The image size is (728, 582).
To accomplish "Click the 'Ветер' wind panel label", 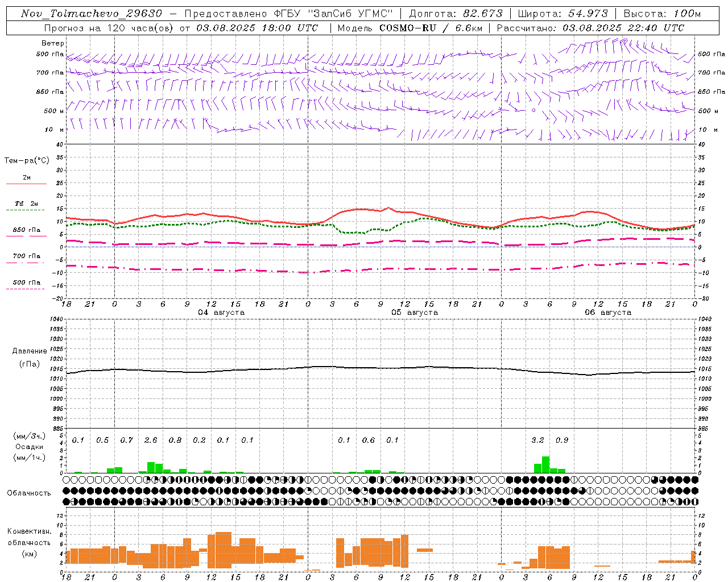I will (53, 43).
